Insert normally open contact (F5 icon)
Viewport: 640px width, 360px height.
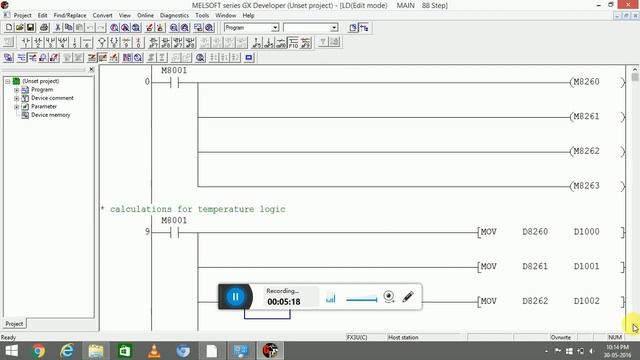26,42
